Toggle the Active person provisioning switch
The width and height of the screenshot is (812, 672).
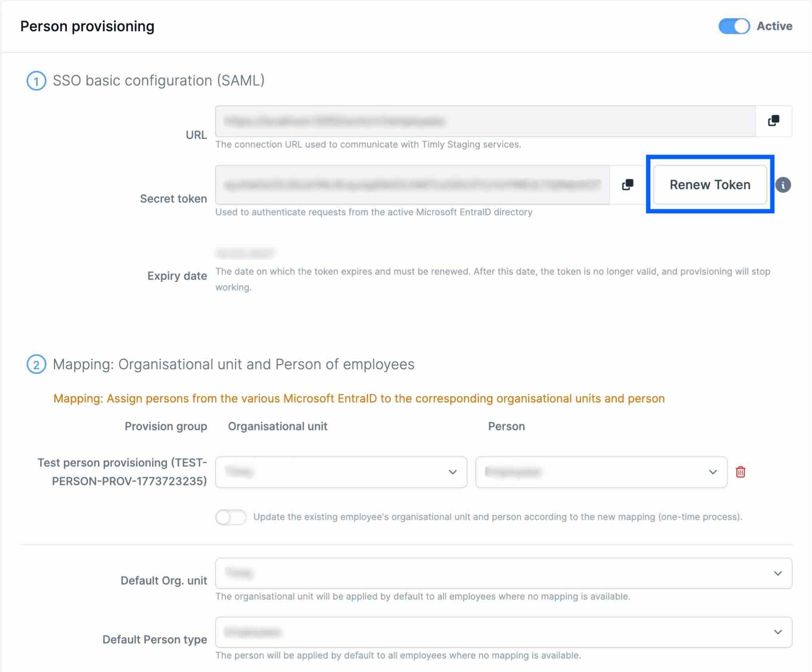[x=734, y=27]
